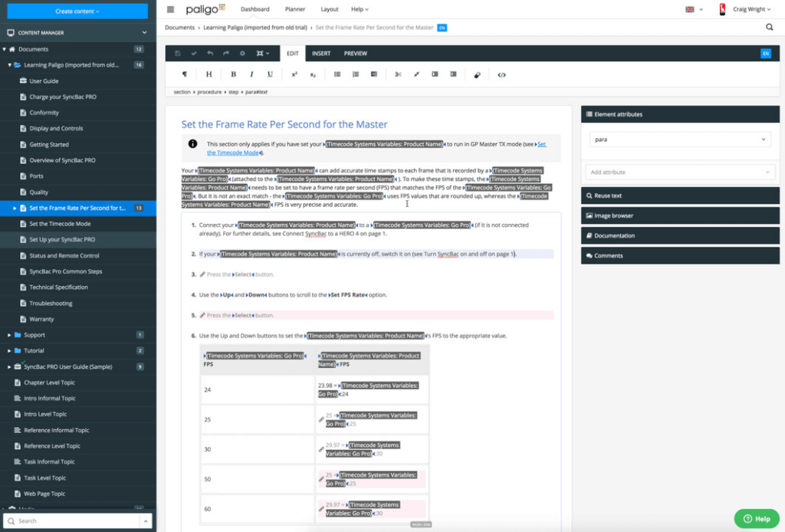Save the document using the disk icon
Viewport: 785px width, 532px height.
[x=178, y=54]
